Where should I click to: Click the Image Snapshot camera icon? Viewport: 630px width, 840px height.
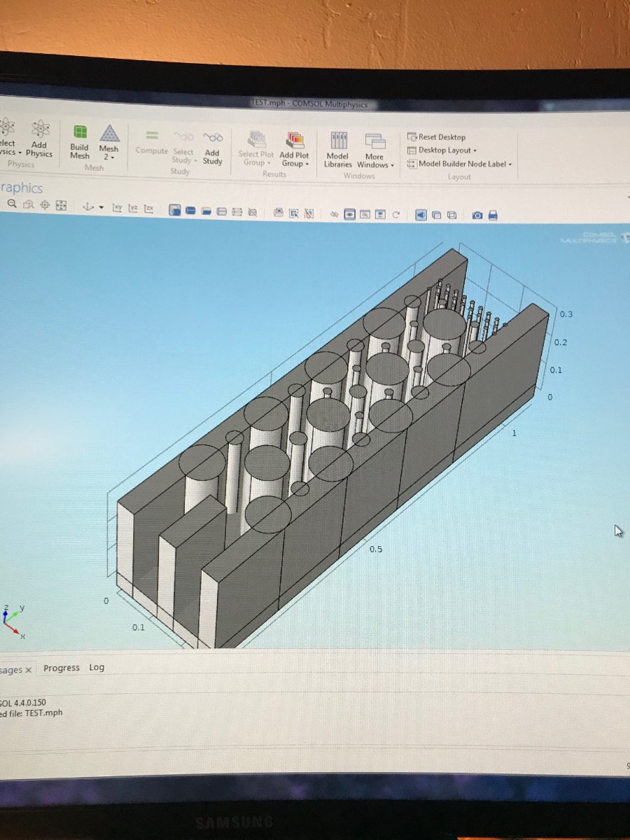[x=477, y=216]
